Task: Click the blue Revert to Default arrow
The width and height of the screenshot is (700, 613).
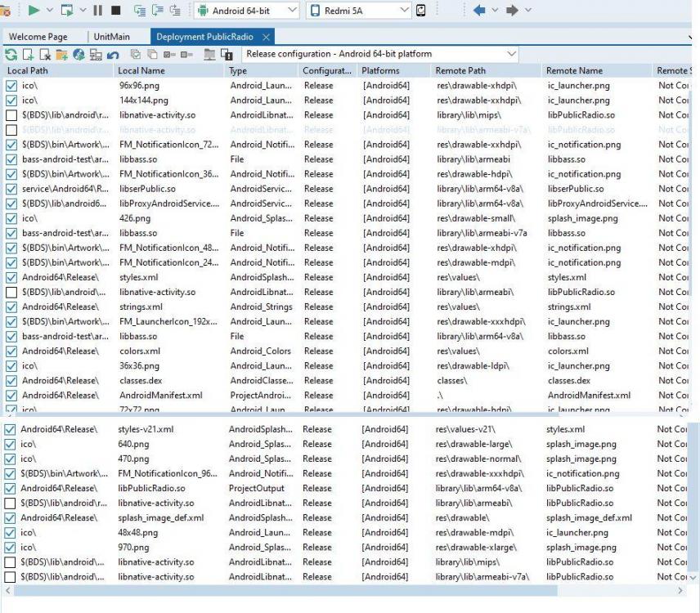Action: click(113, 55)
